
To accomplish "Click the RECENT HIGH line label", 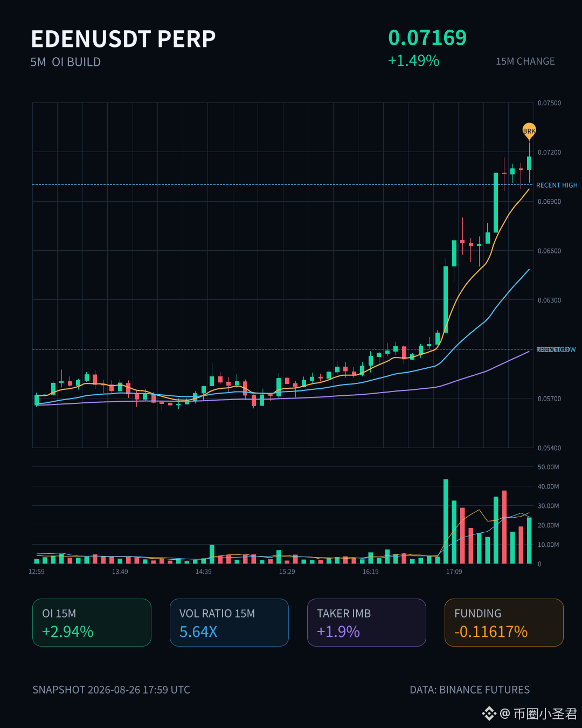I will pos(557,185).
